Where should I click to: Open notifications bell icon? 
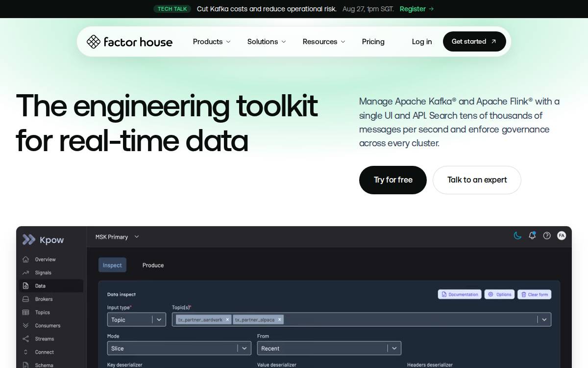532,236
